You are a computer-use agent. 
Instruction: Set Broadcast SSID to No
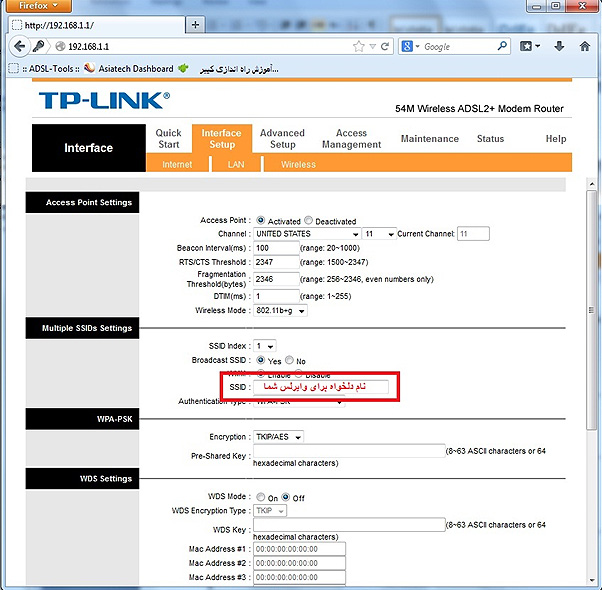[289, 360]
